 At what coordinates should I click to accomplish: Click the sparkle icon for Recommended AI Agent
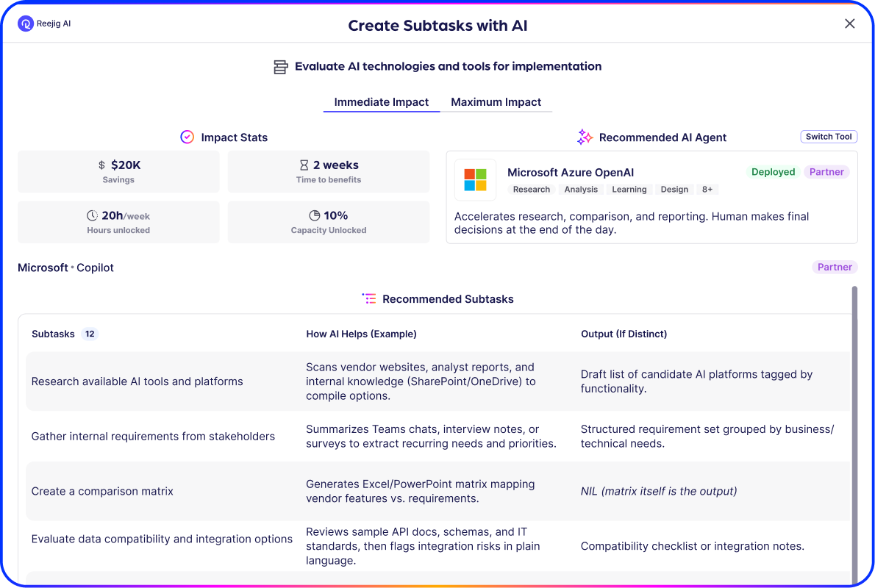[585, 137]
